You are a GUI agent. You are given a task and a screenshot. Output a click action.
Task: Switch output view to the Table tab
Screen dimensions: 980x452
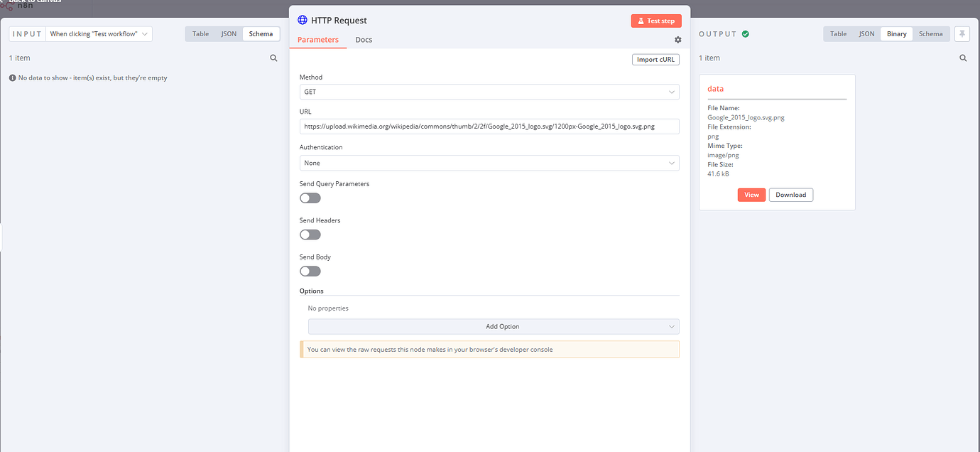838,33
